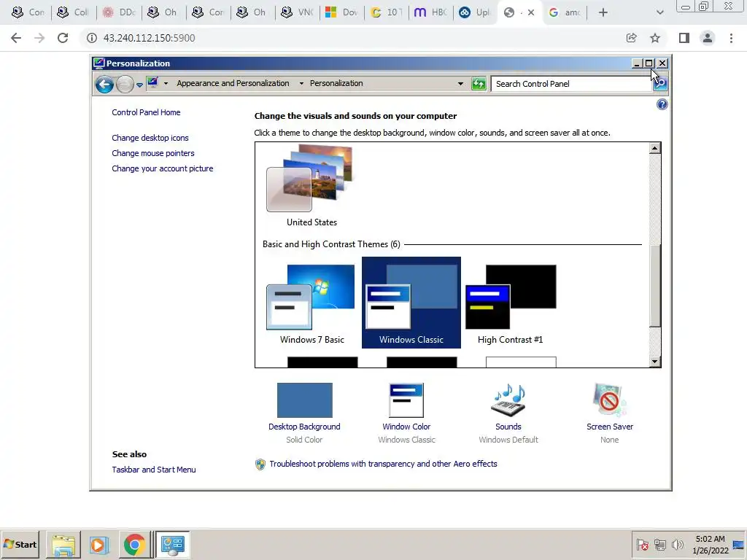Click the Personalization breadcrumb

pos(336,83)
